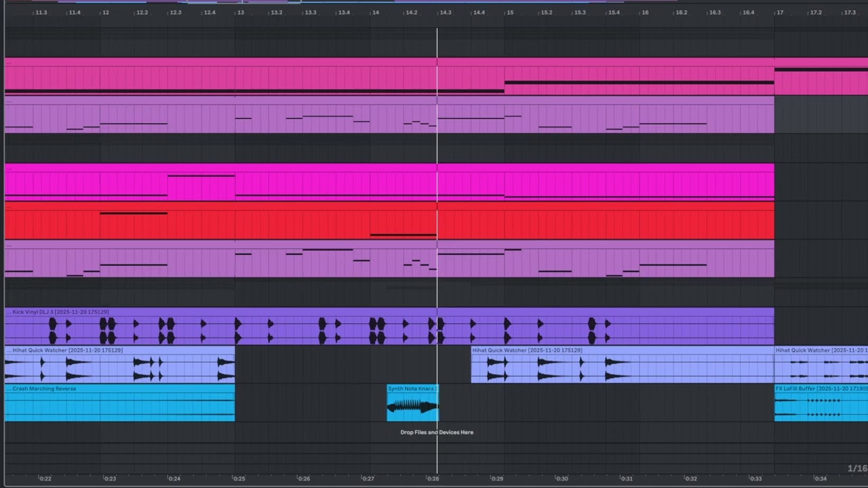Click bar 17 on the beat ruler
The image size is (868, 488).
[780, 12]
